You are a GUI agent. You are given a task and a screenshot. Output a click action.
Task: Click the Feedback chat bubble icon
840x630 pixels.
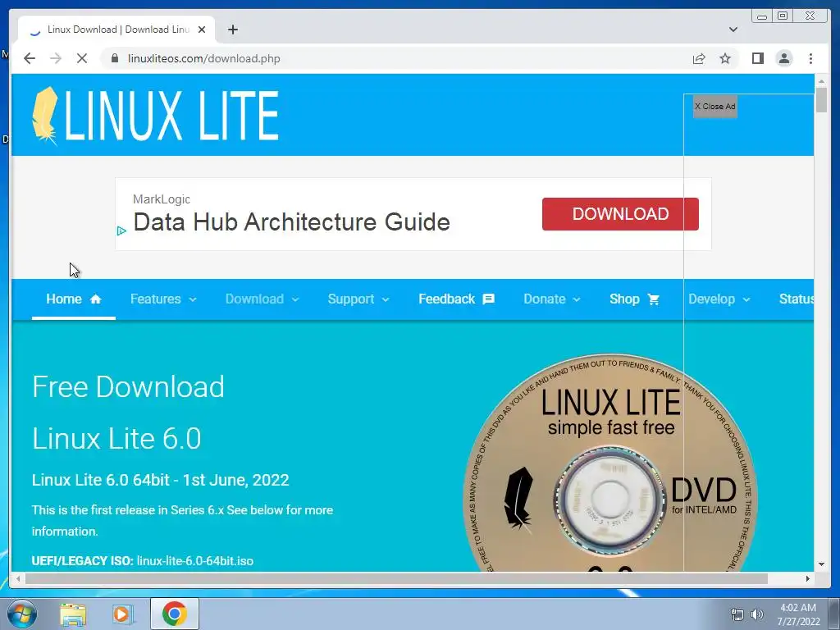click(488, 299)
